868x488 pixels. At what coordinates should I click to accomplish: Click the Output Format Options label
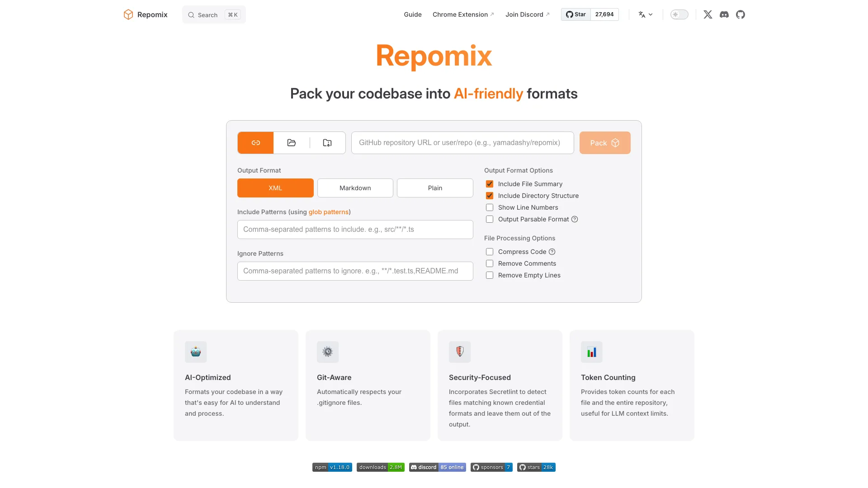coord(519,170)
